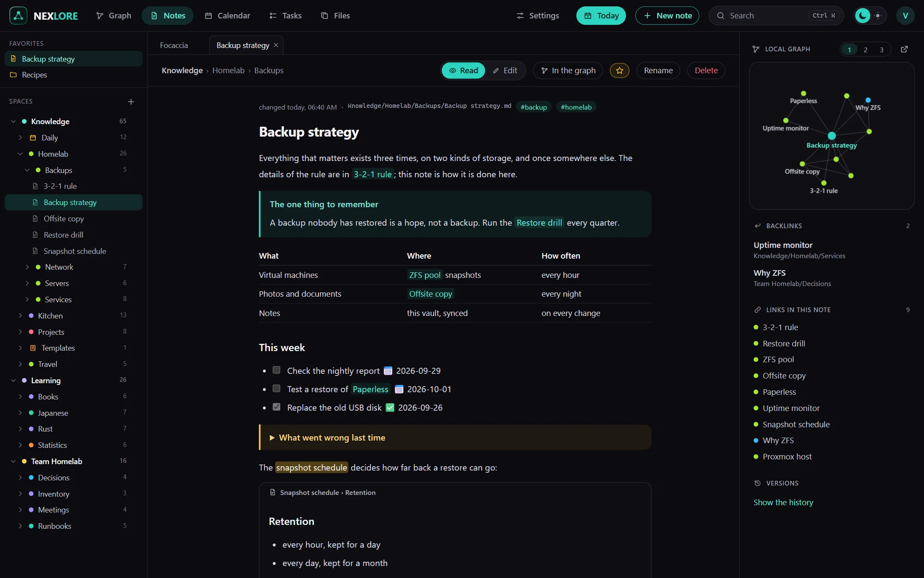The width and height of the screenshot is (924, 578).
Task: Check the nightly report task checkbox
Action: 277,370
